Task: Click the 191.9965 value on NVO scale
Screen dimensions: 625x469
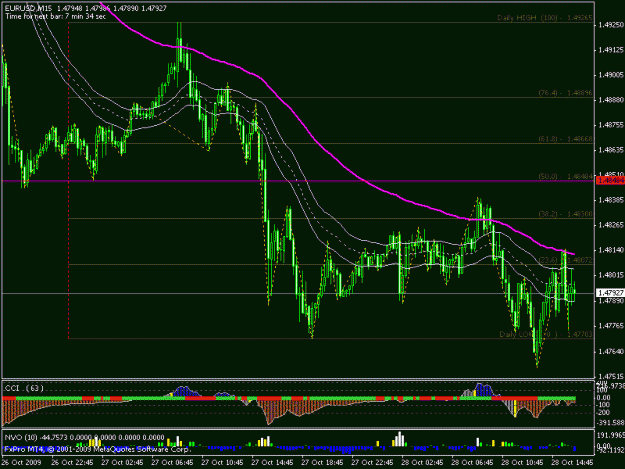Action: [x=611, y=435]
